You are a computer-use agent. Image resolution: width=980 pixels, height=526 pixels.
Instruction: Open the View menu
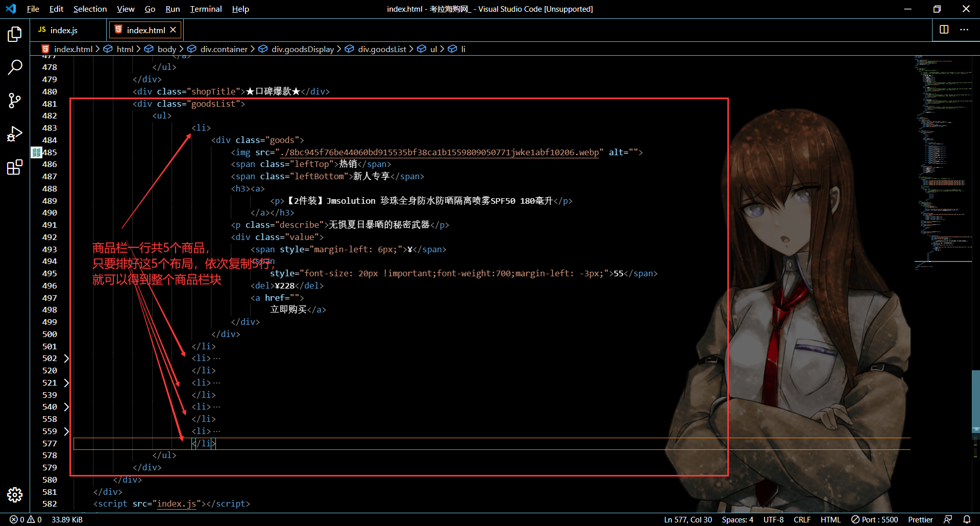(126, 9)
